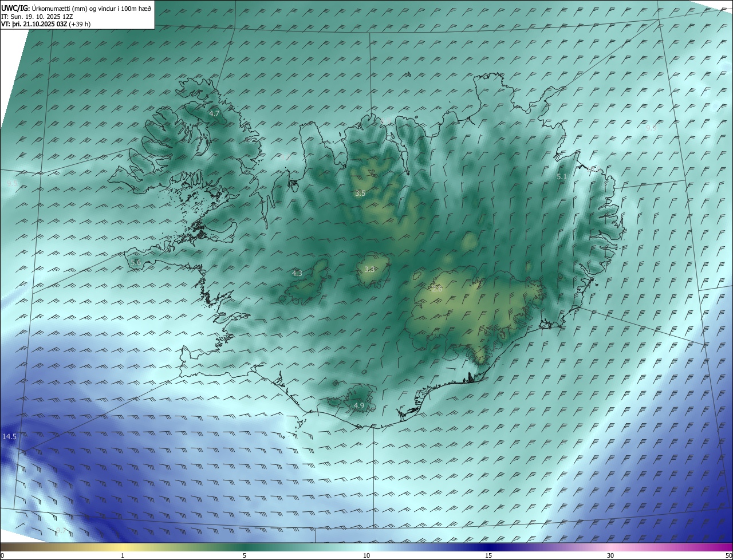Click the 5 tick on the color scale
Viewport: 733px width, 560px height.
click(245, 555)
